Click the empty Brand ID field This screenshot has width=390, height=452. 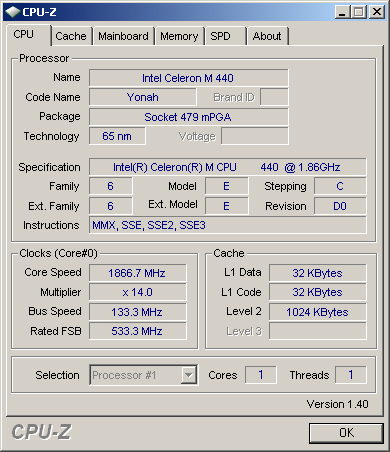pyautogui.click(x=274, y=97)
